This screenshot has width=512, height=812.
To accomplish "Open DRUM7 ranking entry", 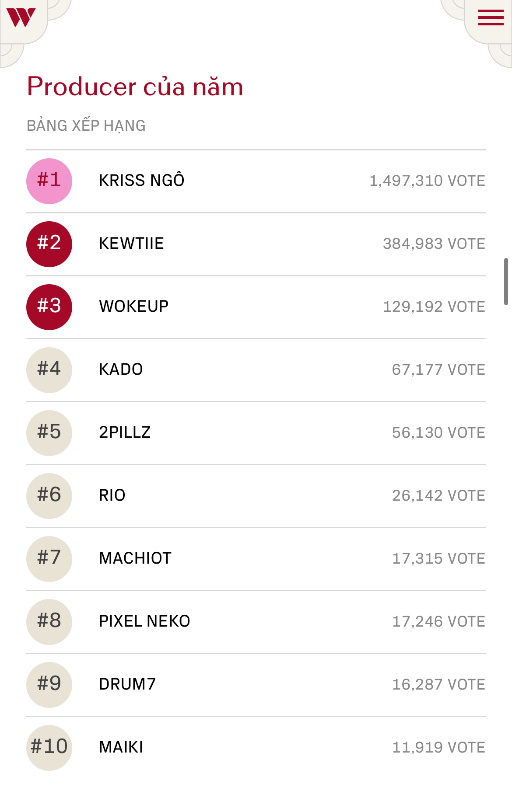I will pyautogui.click(x=127, y=684).
